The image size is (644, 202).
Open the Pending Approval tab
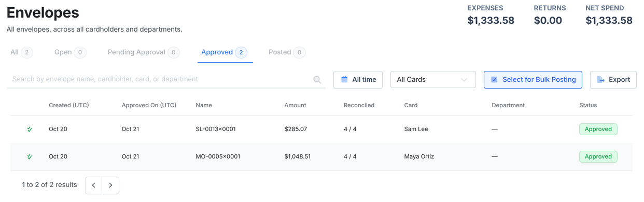coord(144,52)
